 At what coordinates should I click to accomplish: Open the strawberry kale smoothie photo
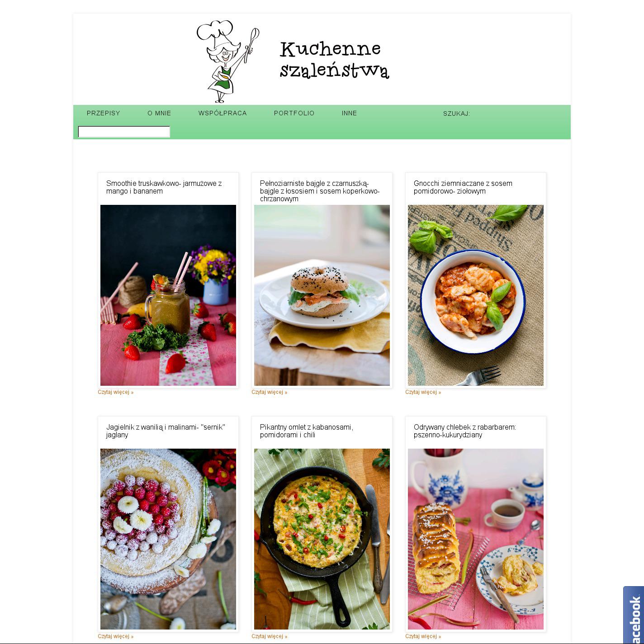[168, 295]
